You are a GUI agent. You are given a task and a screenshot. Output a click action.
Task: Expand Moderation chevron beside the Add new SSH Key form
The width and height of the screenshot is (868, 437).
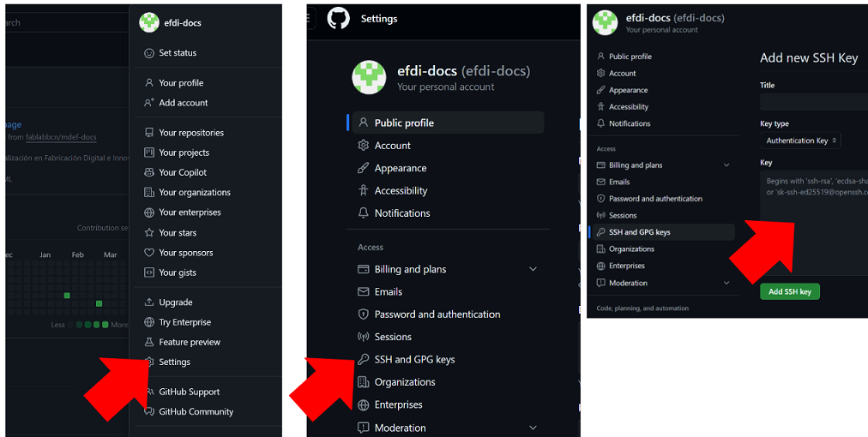tap(726, 284)
